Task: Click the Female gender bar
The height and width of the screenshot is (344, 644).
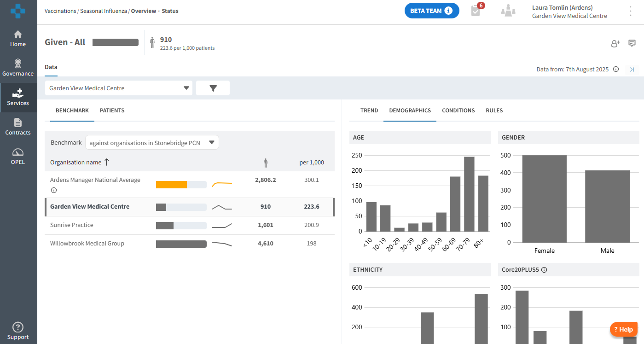Action: point(544,199)
